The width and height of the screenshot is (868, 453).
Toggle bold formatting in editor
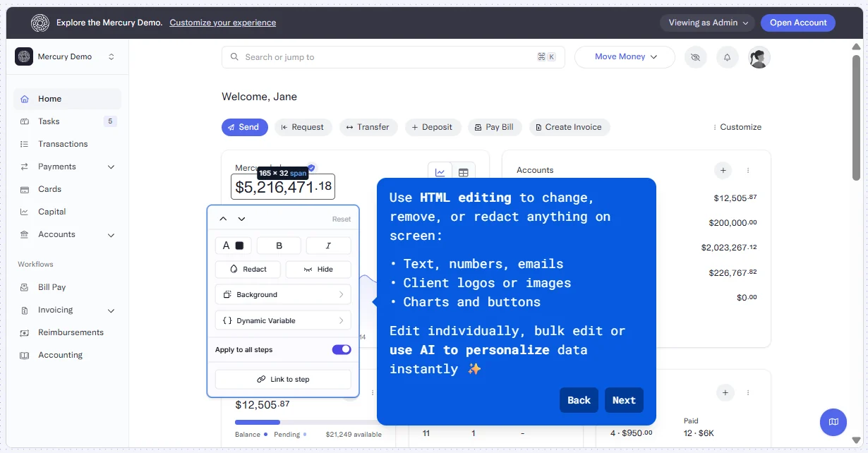point(279,246)
